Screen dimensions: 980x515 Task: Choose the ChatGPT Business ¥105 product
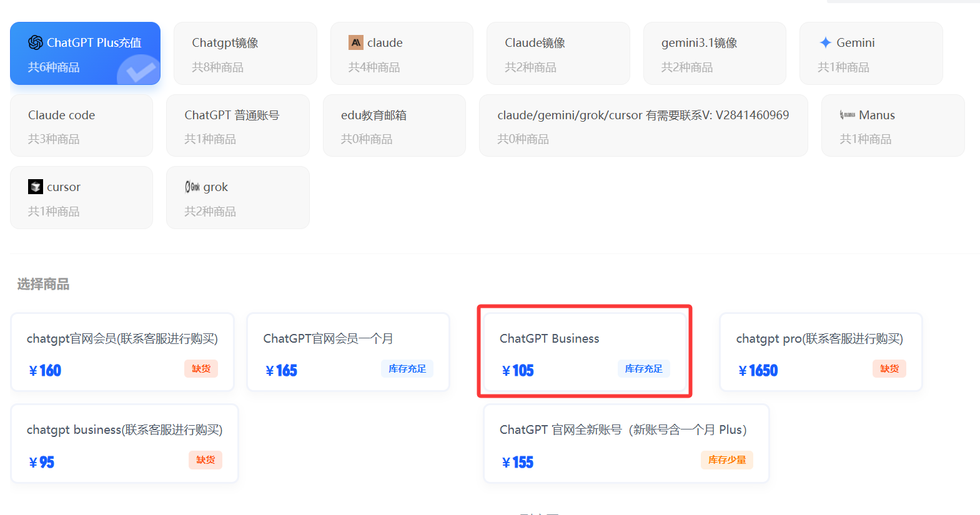585,352
